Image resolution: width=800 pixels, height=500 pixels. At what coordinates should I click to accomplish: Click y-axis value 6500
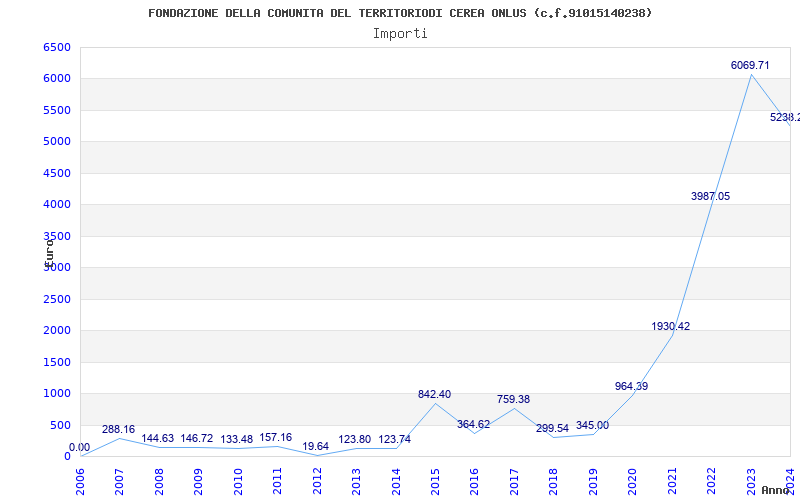tap(57, 47)
